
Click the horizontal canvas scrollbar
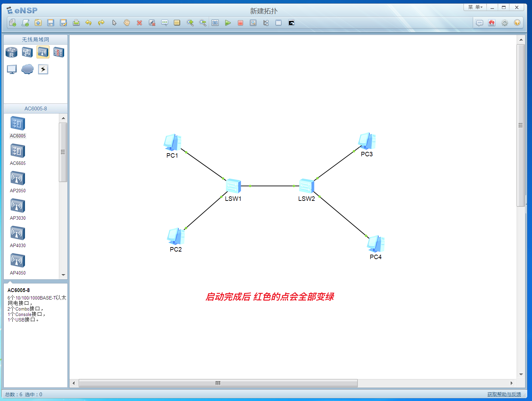point(218,383)
